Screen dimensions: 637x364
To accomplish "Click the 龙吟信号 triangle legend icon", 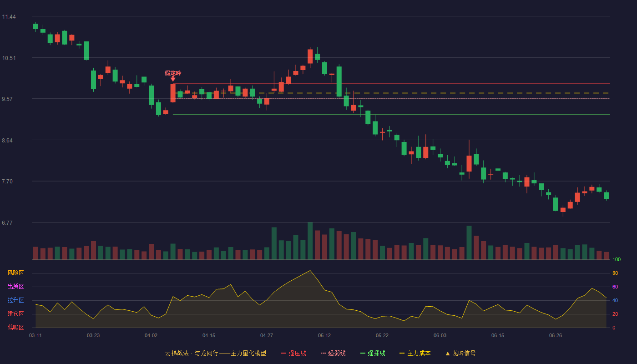I will pos(448,353).
